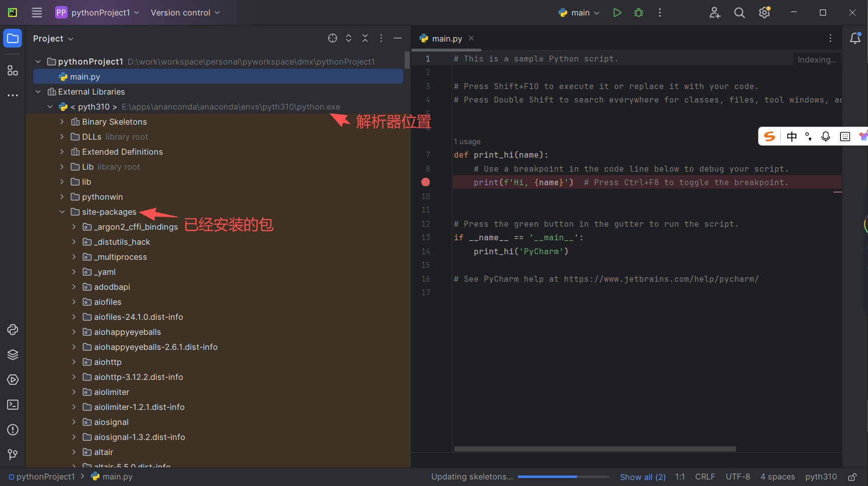Screen dimensions: 868x486
Task: Hide the Project tool window
Action: pyautogui.click(x=398, y=38)
